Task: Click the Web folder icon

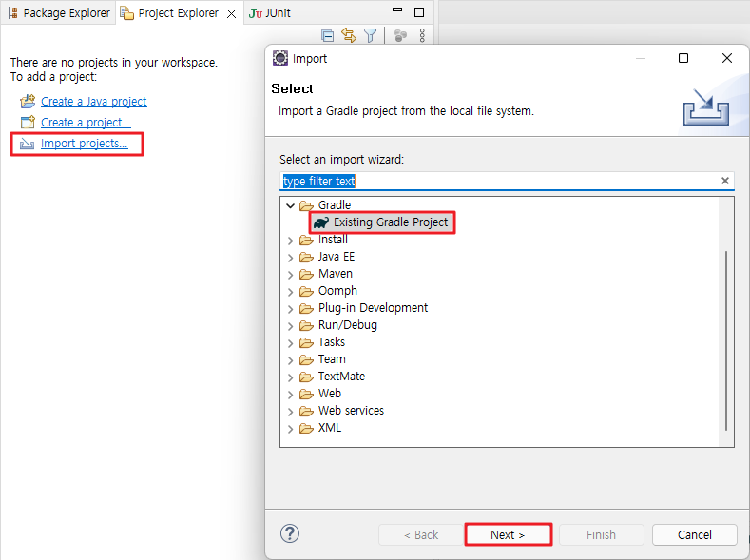Action: [x=306, y=394]
